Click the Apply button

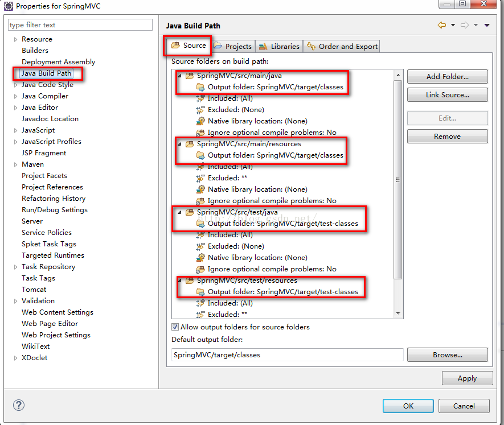click(x=467, y=378)
